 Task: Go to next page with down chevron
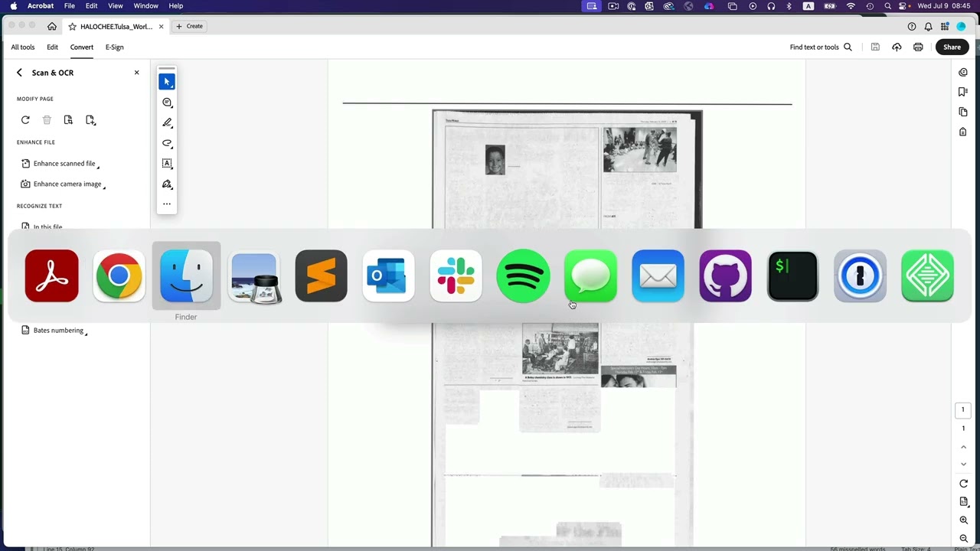pos(964,465)
